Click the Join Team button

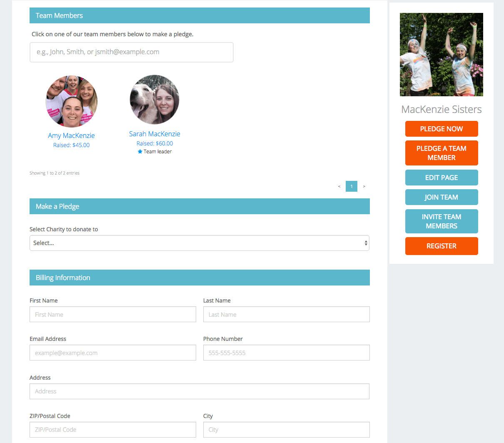[441, 197]
